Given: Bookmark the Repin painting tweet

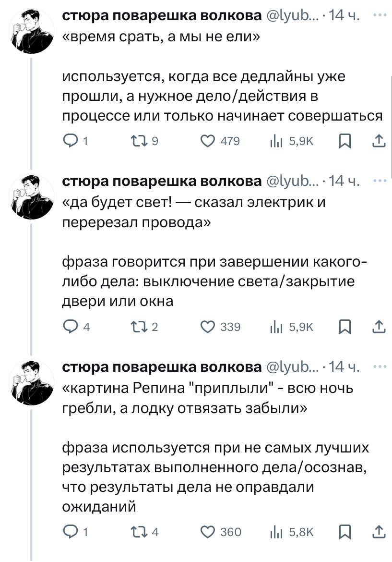Looking at the screenshot, I should pyautogui.click(x=344, y=532).
